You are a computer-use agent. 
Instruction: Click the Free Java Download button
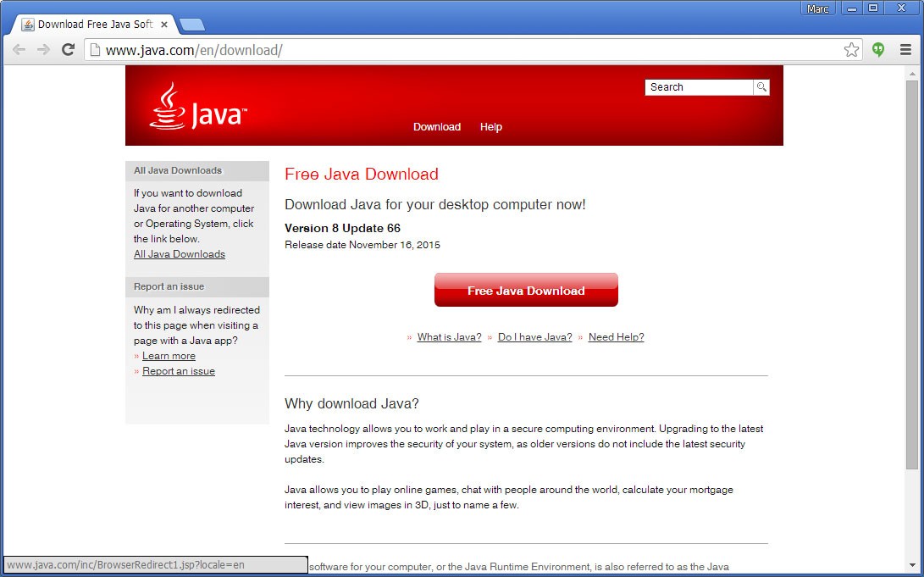(526, 290)
